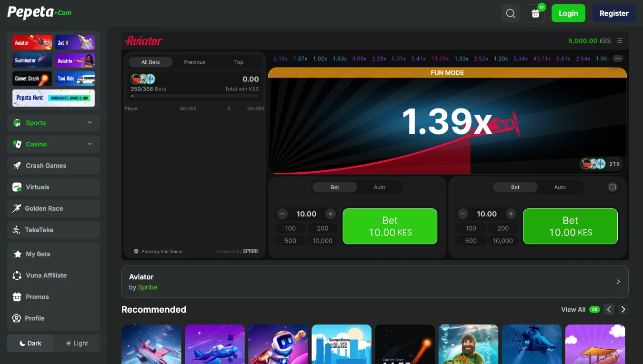Switch to Light theme

pos(77,343)
